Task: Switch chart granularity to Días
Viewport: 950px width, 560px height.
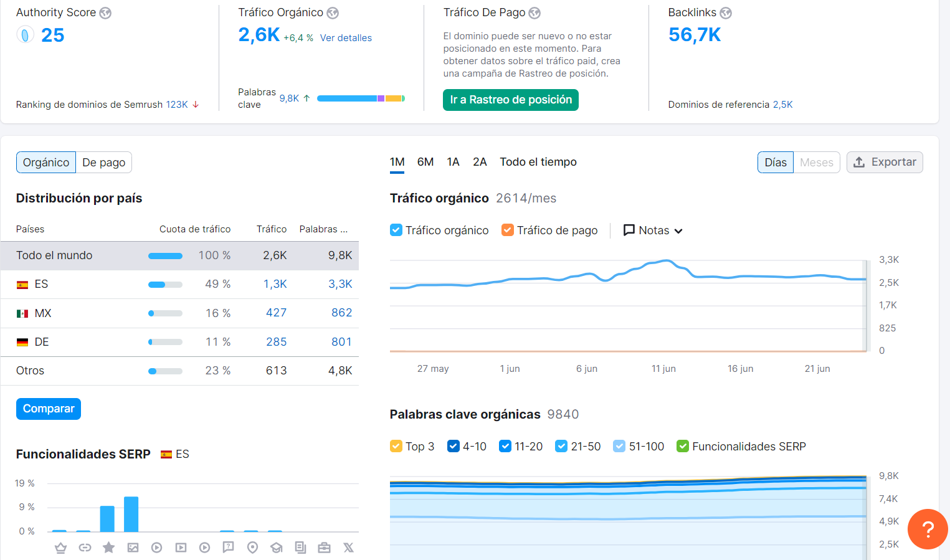Action: 776,163
